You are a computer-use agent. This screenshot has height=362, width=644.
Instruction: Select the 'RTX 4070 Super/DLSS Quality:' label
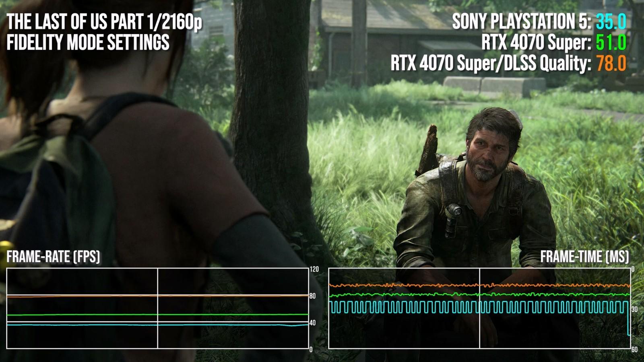491,63
